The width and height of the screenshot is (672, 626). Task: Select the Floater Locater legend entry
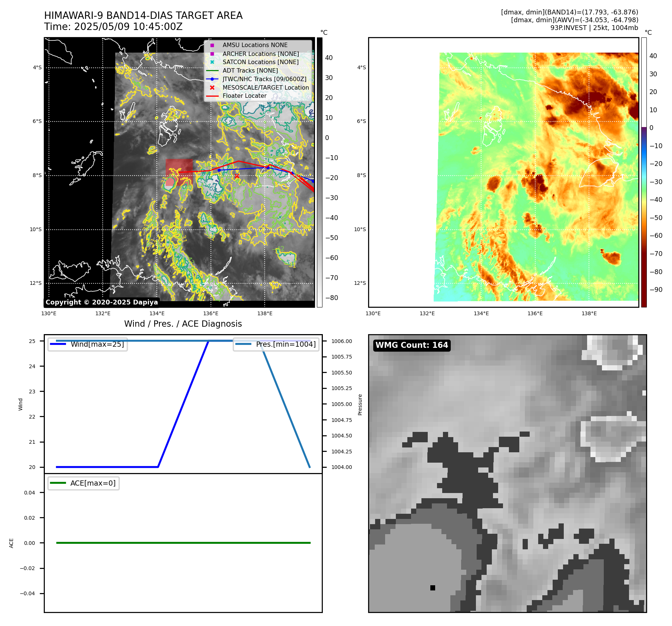pyautogui.click(x=245, y=96)
